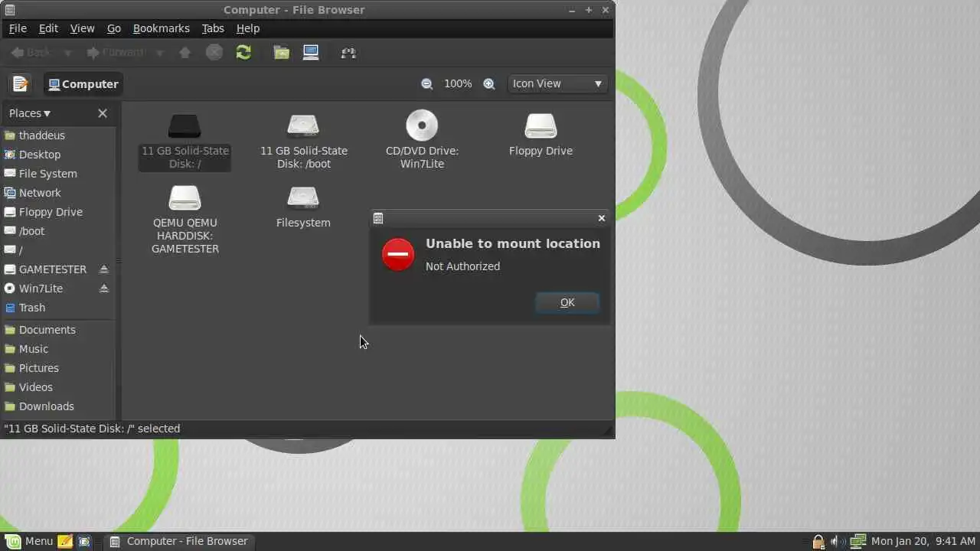980x551 pixels.
Task: Eject GAMETESTER in sidebar
Action: (x=104, y=269)
